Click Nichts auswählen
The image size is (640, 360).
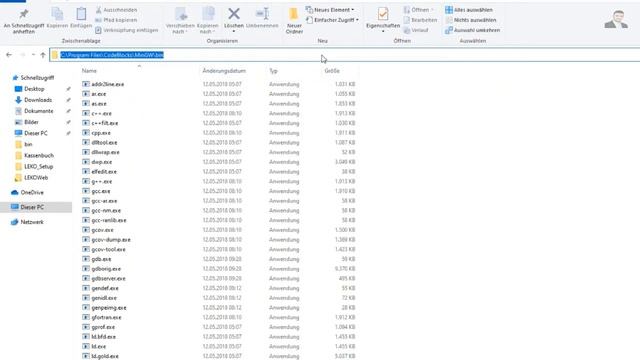point(471,20)
